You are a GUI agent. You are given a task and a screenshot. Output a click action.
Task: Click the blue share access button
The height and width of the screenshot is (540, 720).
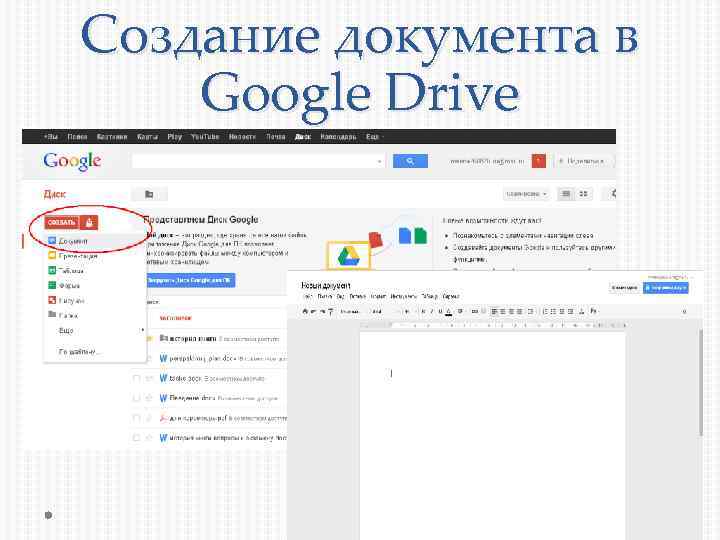[666, 288]
